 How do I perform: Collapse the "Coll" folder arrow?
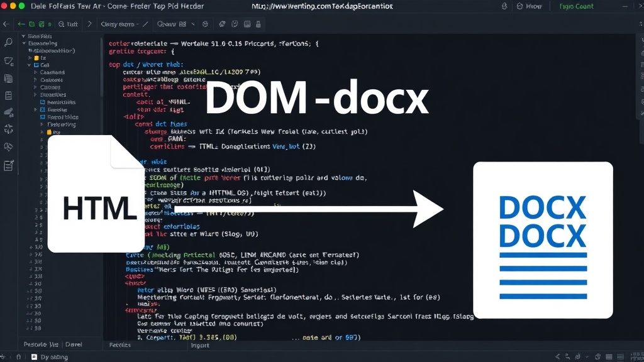tap(30, 65)
